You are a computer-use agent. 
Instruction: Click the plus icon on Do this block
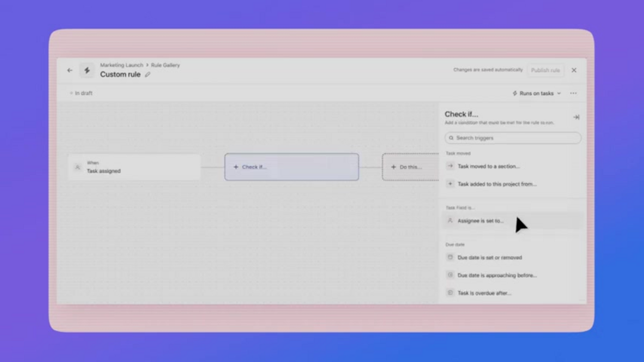point(394,167)
